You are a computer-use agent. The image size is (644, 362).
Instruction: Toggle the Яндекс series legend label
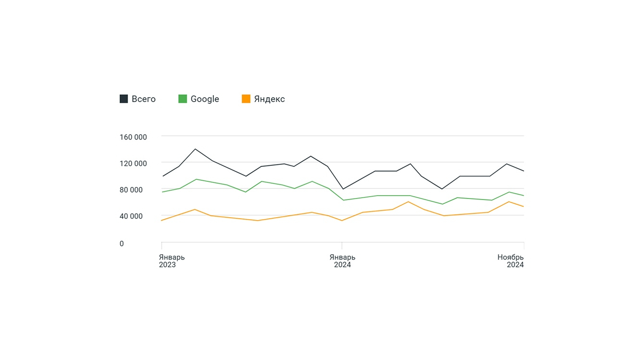pyautogui.click(x=269, y=99)
